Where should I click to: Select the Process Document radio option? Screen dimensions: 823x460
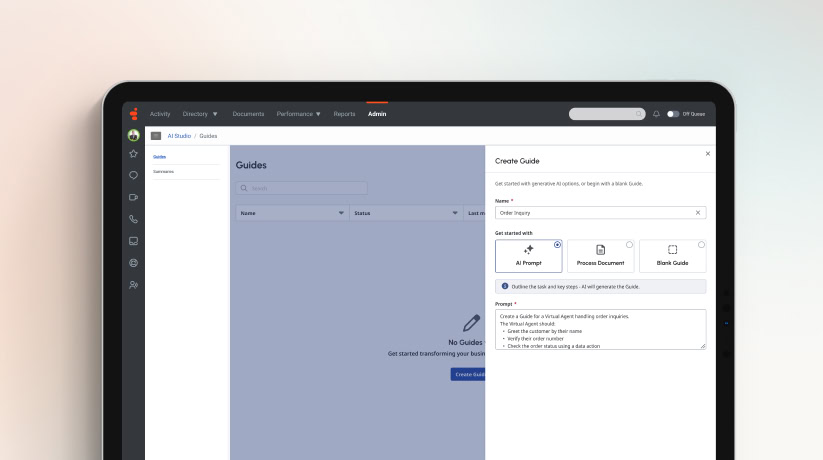pos(629,245)
